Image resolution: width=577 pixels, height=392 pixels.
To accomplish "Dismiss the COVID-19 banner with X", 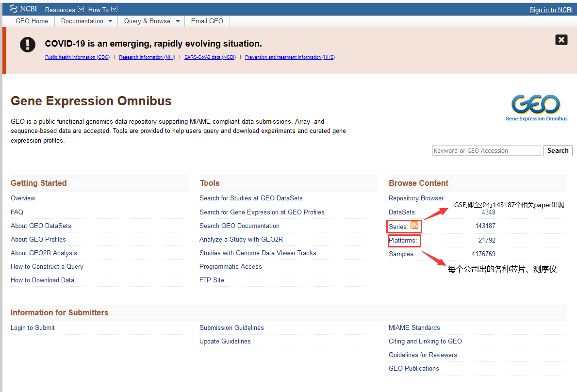I will [x=561, y=40].
